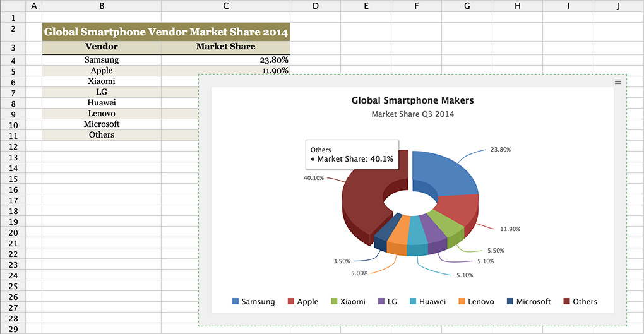This screenshot has width=644, height=334.
Task: Select column G header
Action: 467,6
